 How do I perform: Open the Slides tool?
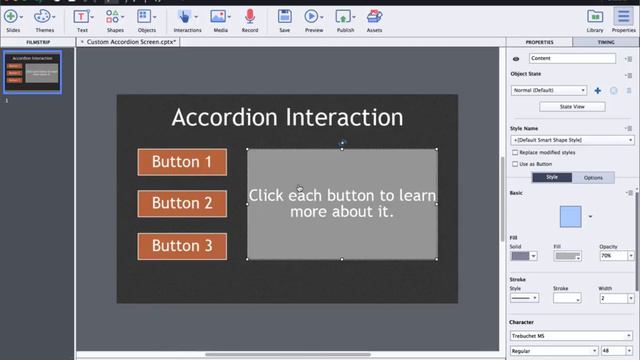pos(11,17)
